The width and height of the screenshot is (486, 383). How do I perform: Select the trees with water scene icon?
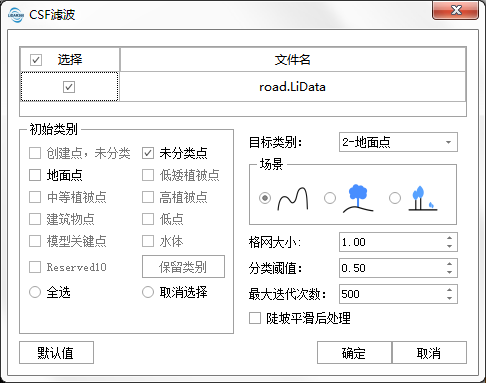tap(423, 199)
